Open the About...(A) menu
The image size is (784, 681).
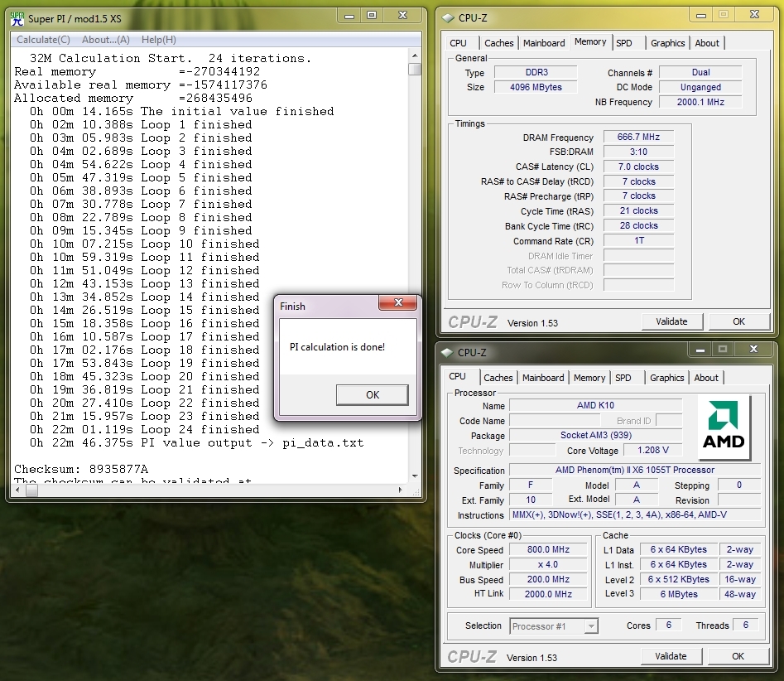[x=106, y=40]
